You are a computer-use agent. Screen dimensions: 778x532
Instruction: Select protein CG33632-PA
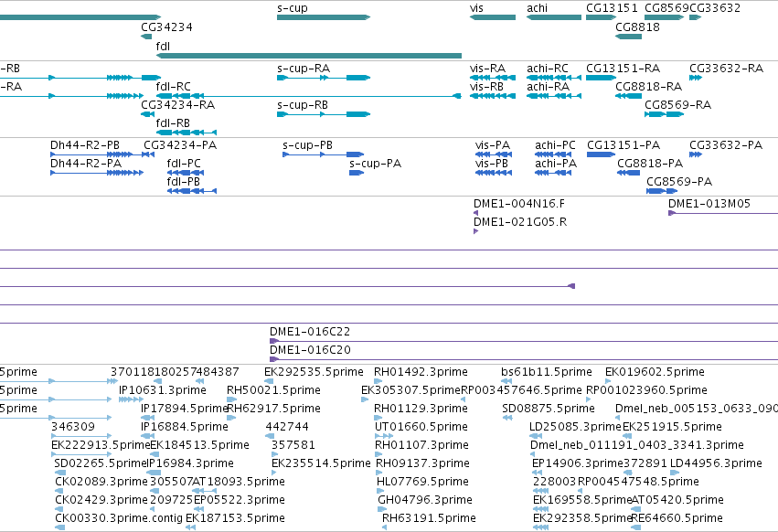pos(696,154)
